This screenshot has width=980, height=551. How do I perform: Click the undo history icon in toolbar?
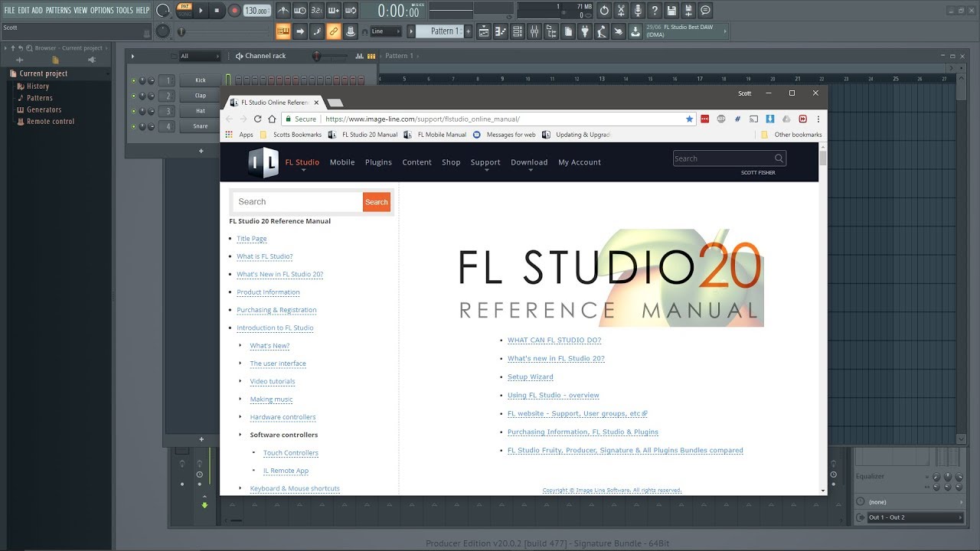coord(605,11)
